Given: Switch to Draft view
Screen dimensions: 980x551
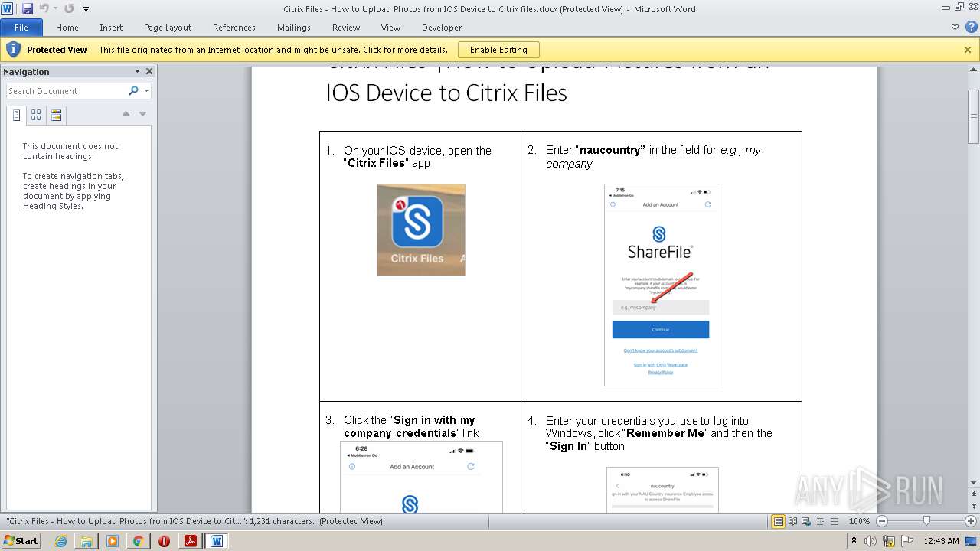Looking at the screenshot, I should (x=833, y=521).
